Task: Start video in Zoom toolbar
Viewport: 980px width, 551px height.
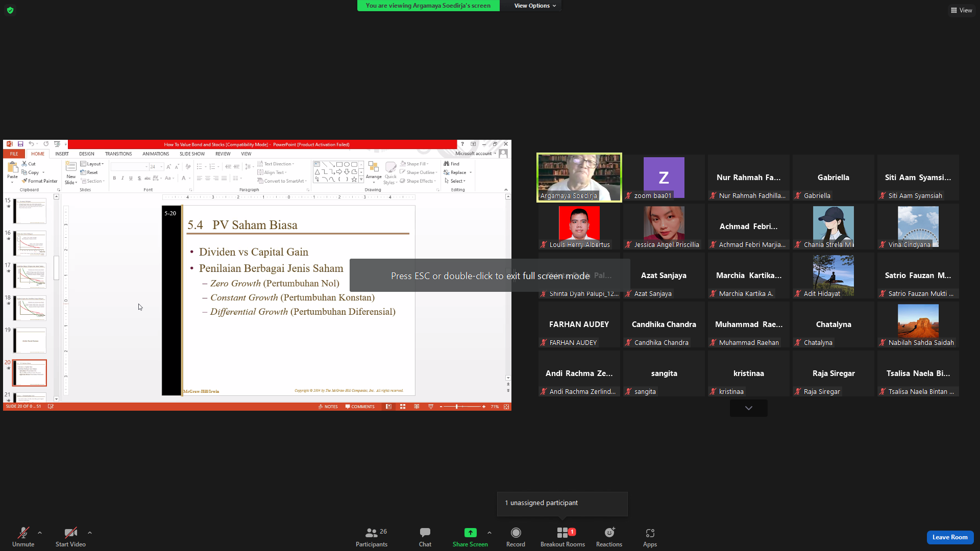Action: (70, 537)
